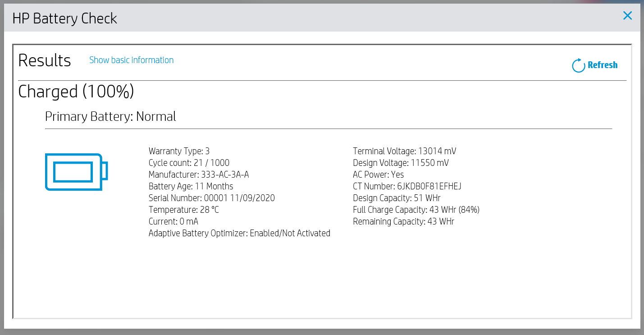
Task: Select Warranty Type: 3 line
Action: coord(179,151)
